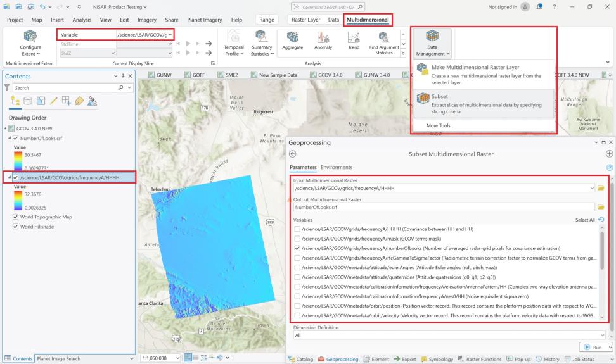The height and width of the screenshot is (364, 616).
Task: Browse for Output Multidimensional Raster folder
Action: click(x=601, y=207)
